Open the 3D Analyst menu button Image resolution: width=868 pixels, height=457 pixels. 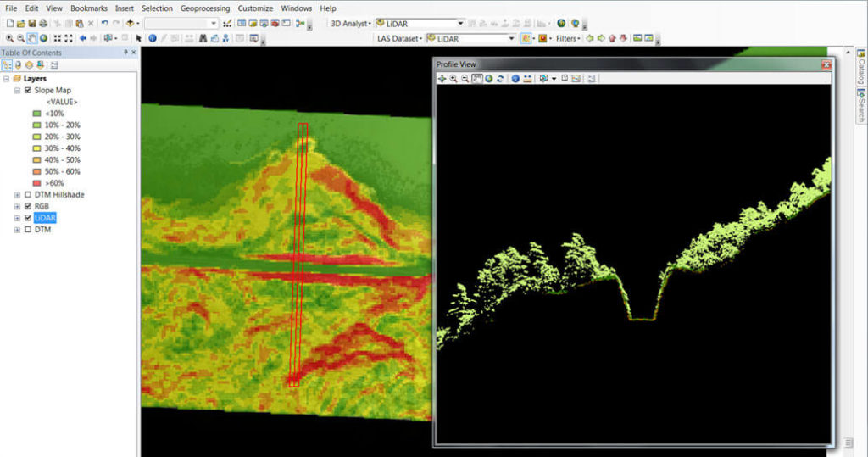click(x=350, y=23)
